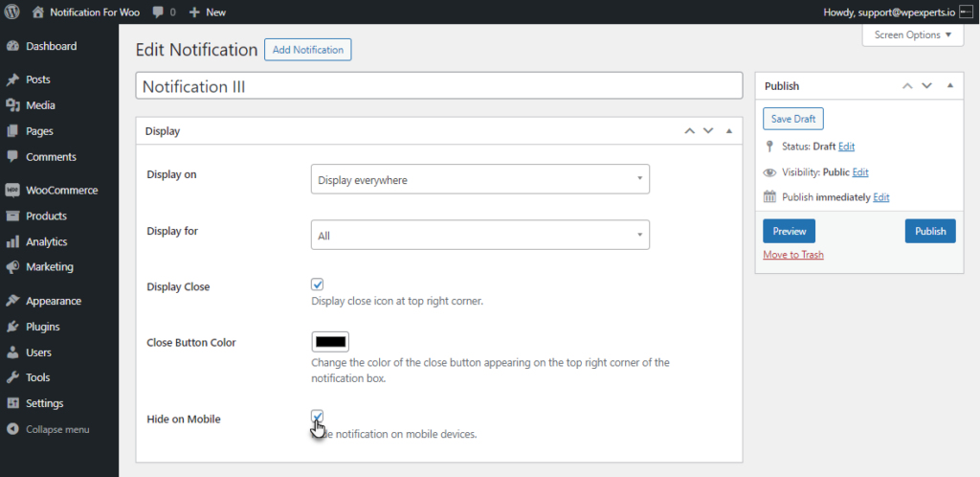Click the WordPress logo icon
The width and height of the screenshot is (980, 477).
coord(11,11)
